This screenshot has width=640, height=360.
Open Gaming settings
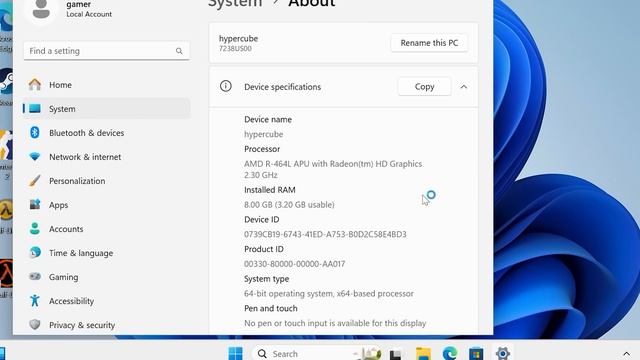(x=106, y=277)
